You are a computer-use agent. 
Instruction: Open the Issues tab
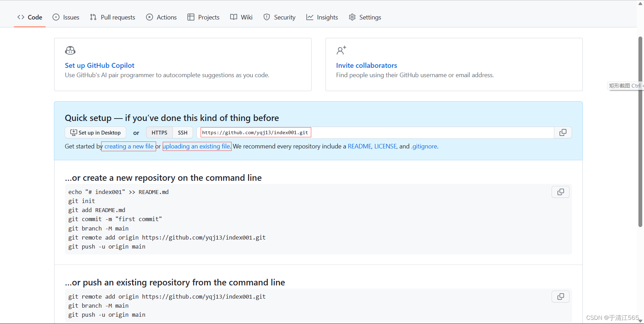coord(66,17)
